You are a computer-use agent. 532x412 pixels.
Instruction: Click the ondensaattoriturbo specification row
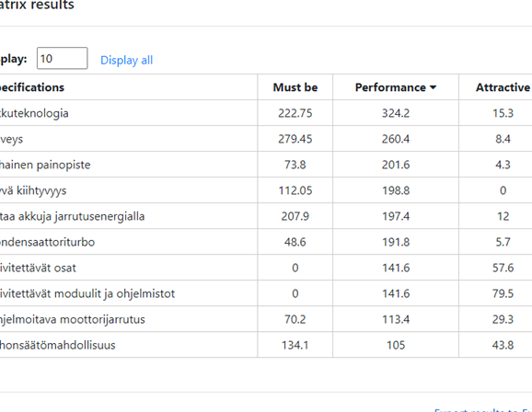point(266,242)
